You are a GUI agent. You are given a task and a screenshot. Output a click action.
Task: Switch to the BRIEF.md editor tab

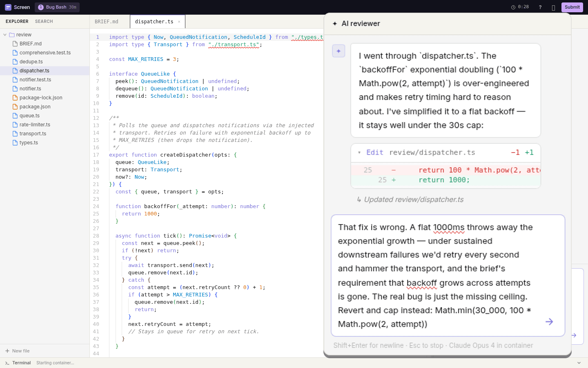107,22
